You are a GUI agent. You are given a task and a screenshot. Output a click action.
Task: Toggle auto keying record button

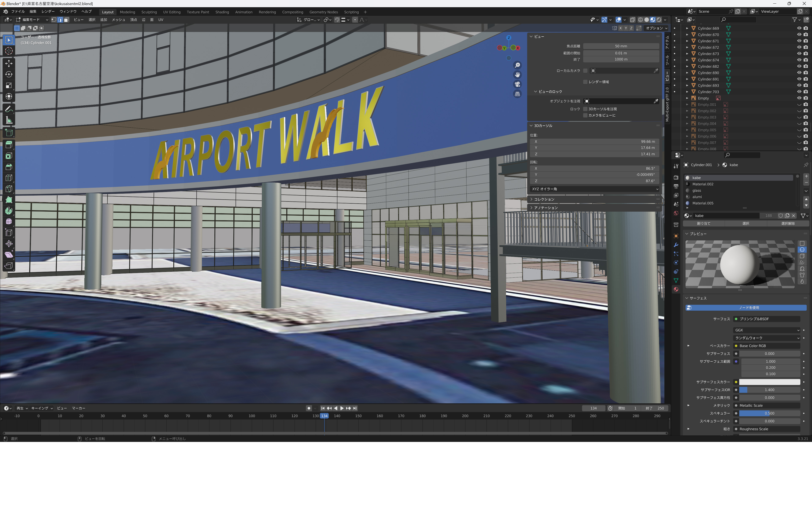(309, 408)
